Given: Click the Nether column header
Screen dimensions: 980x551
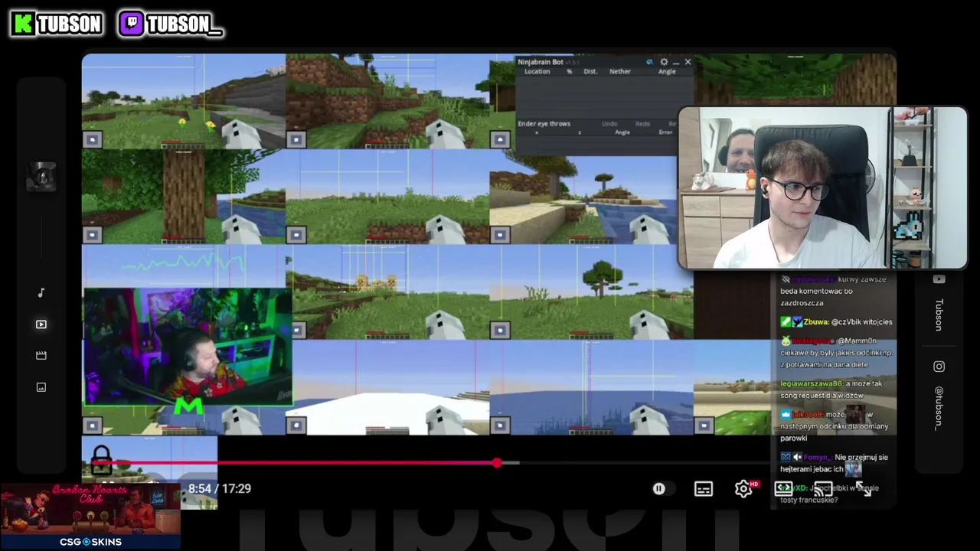Looking at the screenshot, I should 619,71.
